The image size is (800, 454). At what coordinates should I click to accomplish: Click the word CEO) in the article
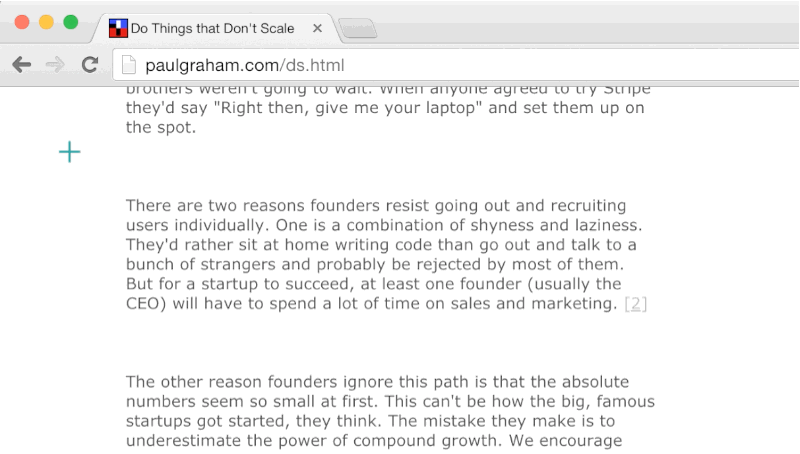pos(146,304)
